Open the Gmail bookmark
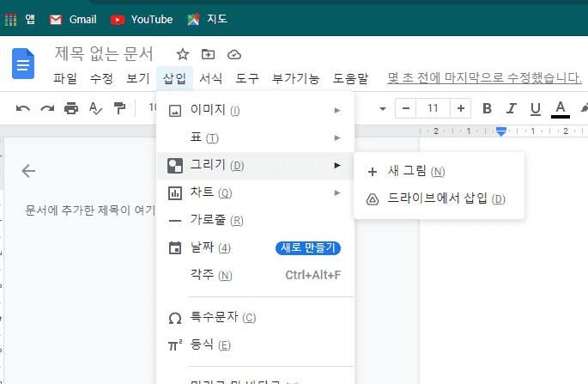The height and width of the screenshot is (384, 588). (73, 20)
